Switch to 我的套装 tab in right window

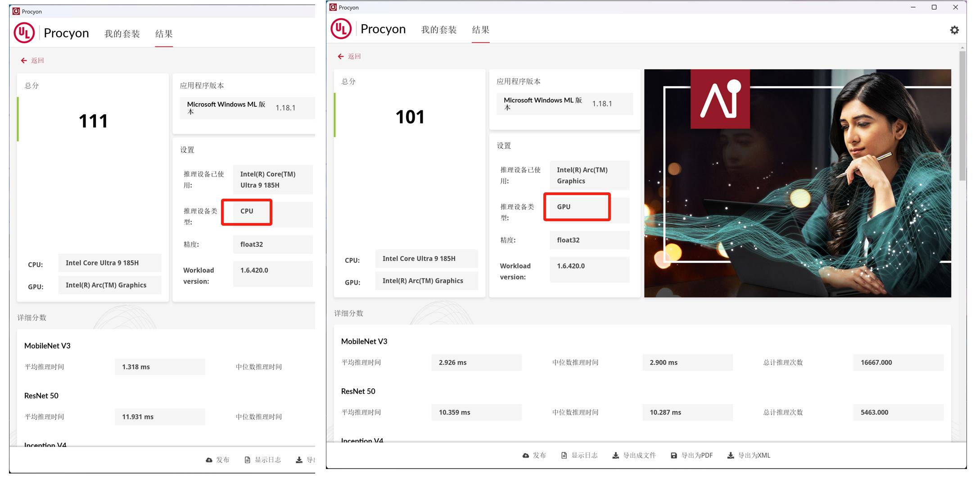438,30
